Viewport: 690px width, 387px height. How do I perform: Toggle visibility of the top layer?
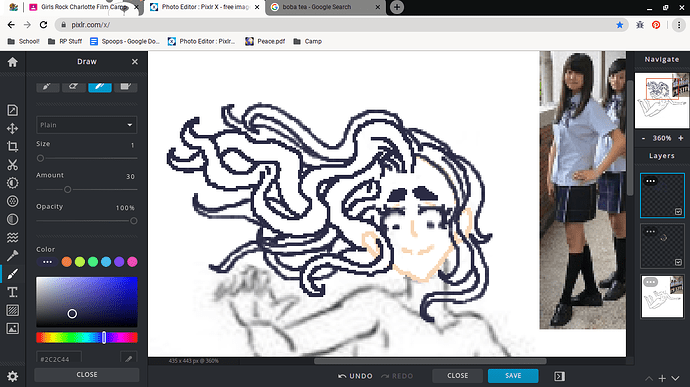point(678,212)
